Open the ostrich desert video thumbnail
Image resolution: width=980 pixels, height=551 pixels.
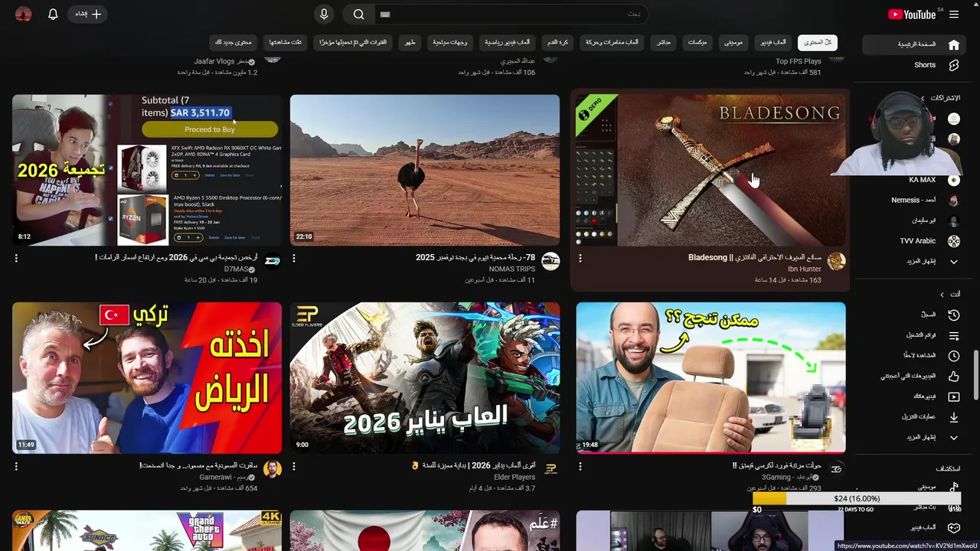(425, 170)
